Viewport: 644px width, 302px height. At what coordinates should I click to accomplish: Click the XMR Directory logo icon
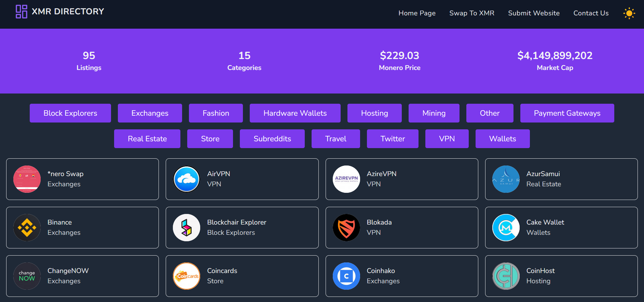click(x=22, y=12)
